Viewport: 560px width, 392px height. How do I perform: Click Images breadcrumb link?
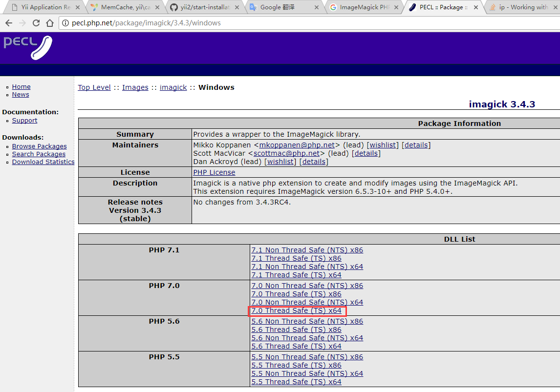(135, 87)
